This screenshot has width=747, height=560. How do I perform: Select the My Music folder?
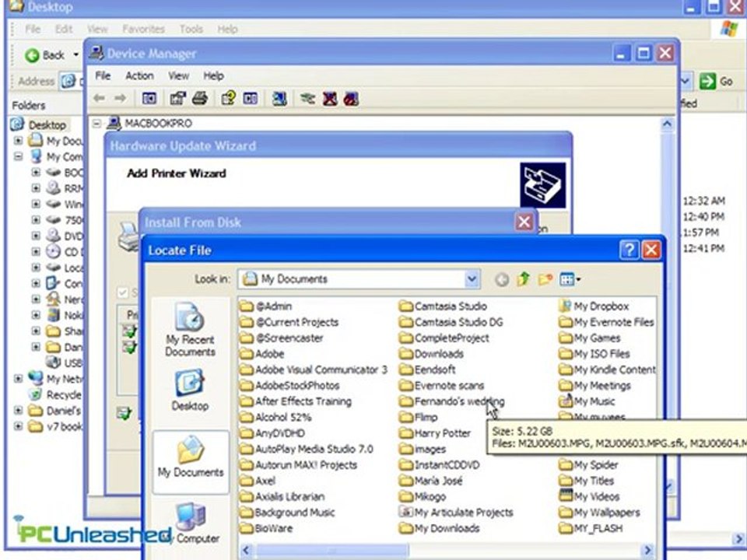[x=587, y=401]
